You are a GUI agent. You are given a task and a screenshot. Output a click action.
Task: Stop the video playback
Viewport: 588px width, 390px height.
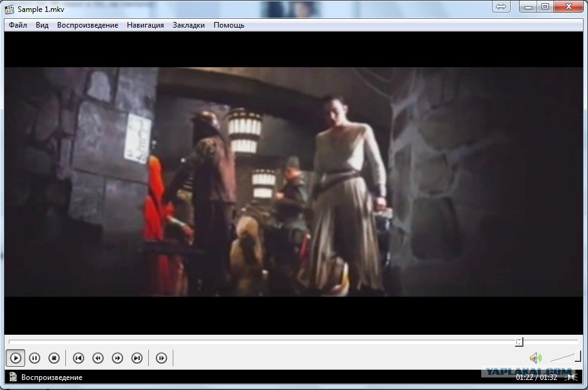[54, 358]
